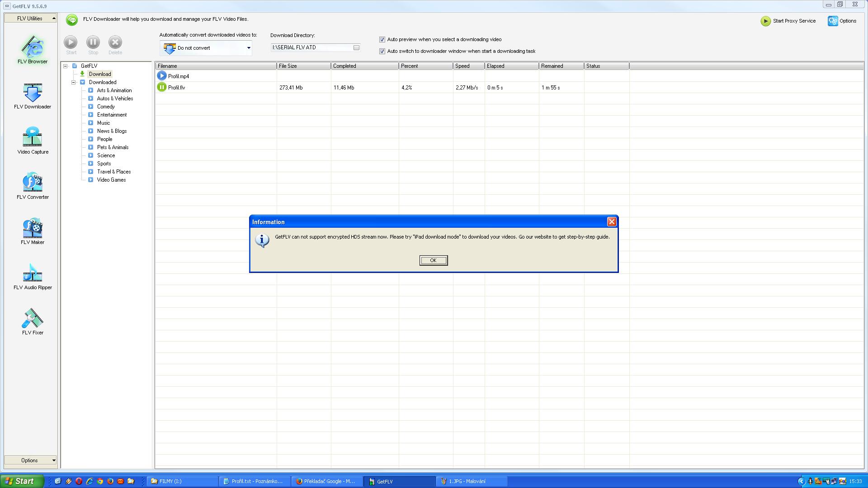
Task: Select the Pets & Animals category
Action: tap(113, 147)
